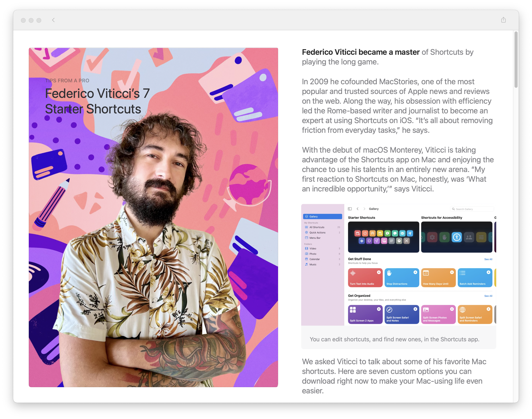Open the Music folder in sidebar
Image resolution: width=532 pixels, height=419 pixels.
click(x=322, y=264)
